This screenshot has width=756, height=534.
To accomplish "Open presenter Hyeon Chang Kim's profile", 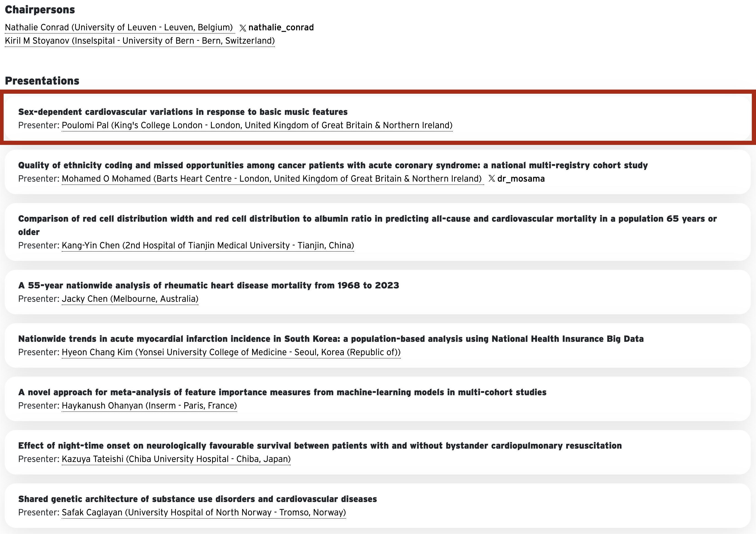I will tap(231, 352).
